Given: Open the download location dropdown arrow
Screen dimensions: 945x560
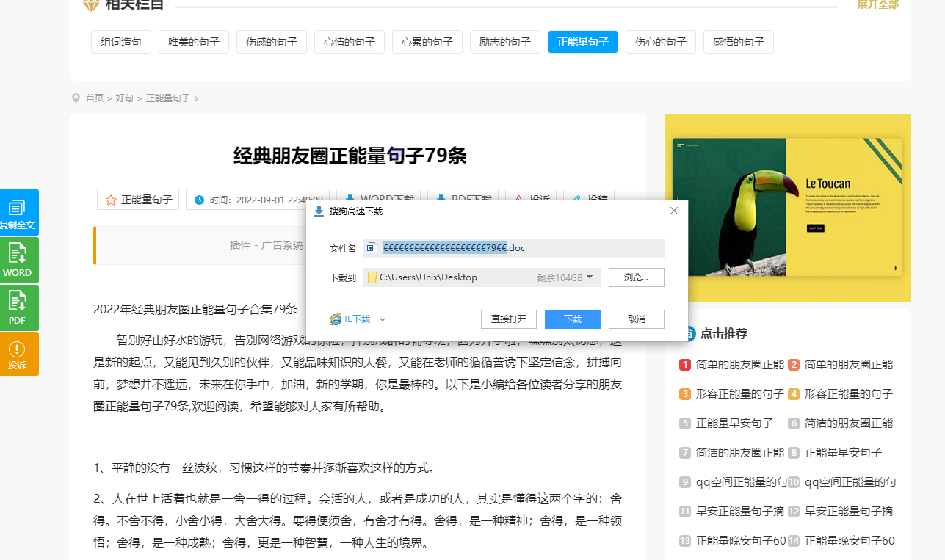Looking at the screenshot, I should (590, 277).
